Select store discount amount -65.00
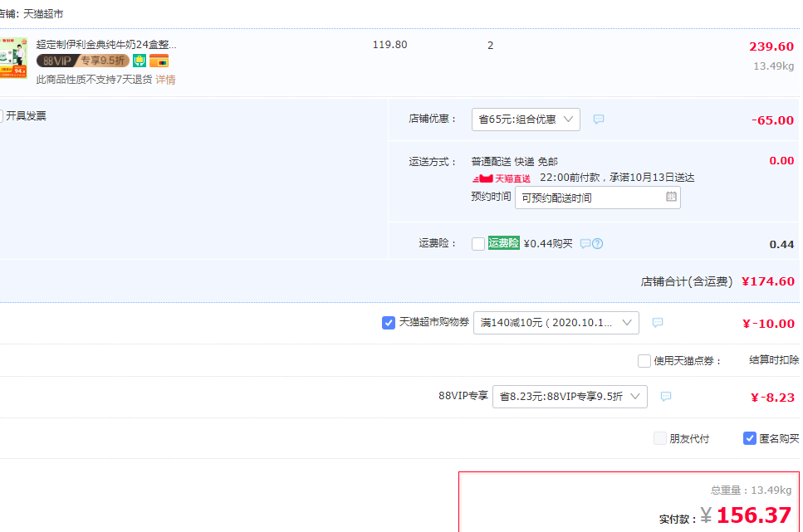Viewport: 803px width, 532px height. coord(772,120)
